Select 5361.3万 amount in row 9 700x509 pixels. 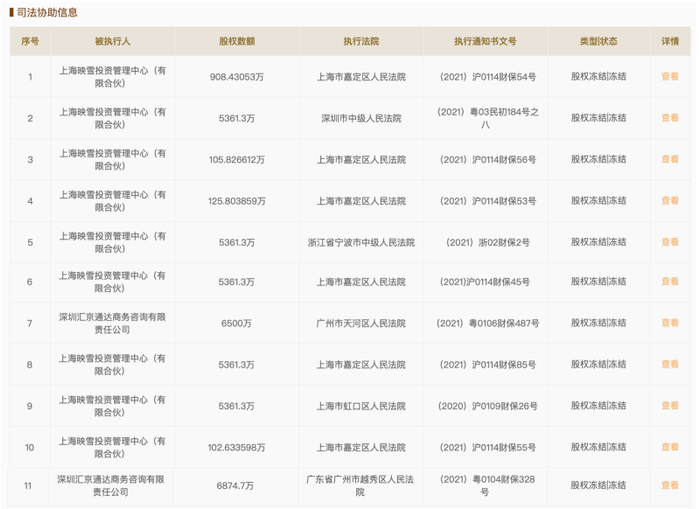(236, 406)
